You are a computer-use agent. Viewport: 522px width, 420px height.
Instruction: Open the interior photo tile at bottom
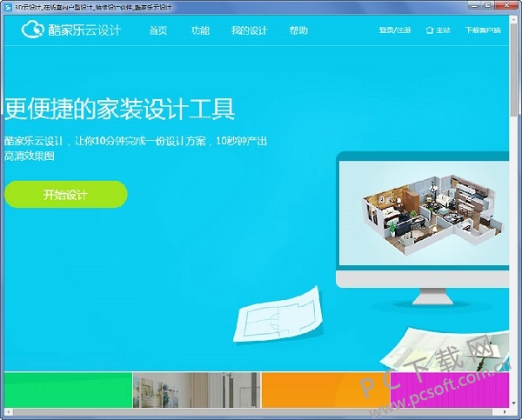click(197, 390)
